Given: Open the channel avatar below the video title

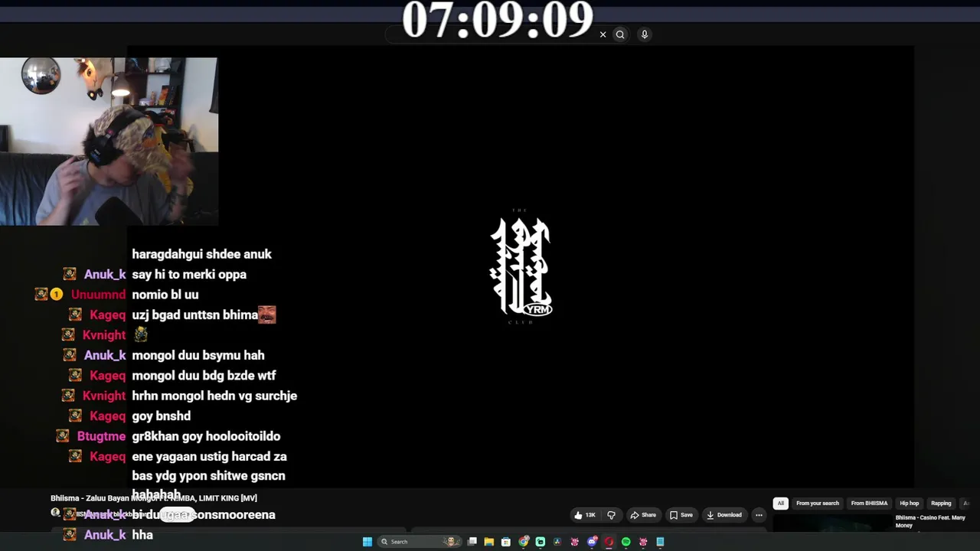Looking at the screenshot, I should tap(55, 513).
